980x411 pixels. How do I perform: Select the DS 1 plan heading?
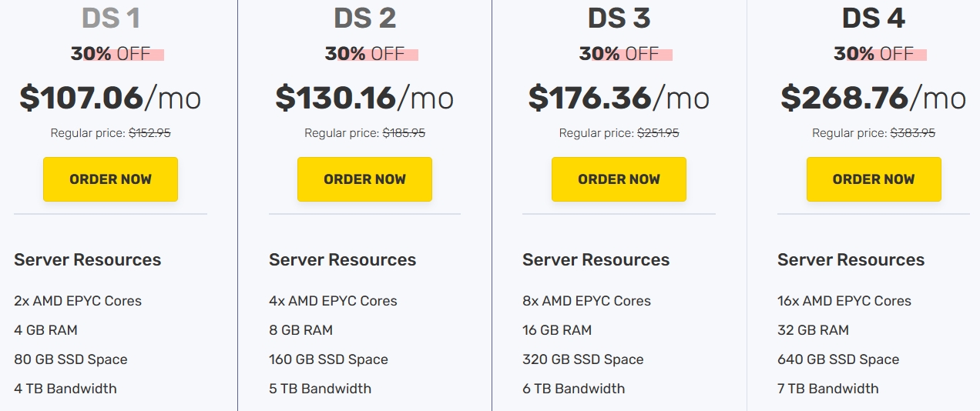[111, 18]
